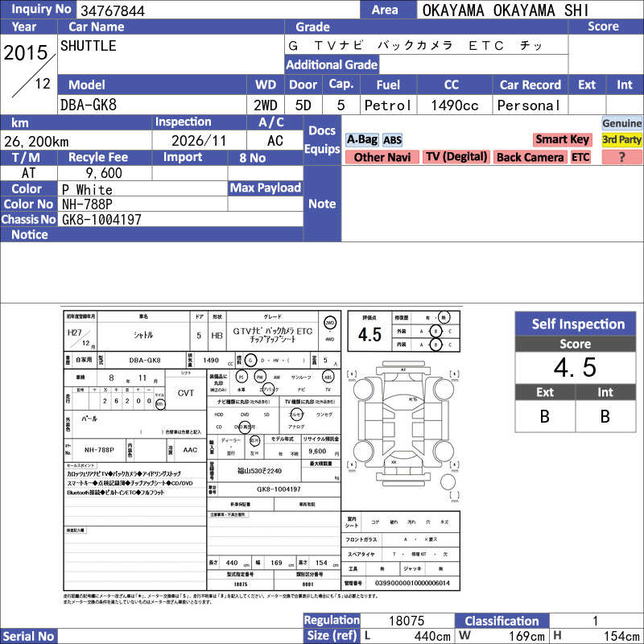The width and height of the screenshot is (644, 644).
Task: Click color value P White
Action: click(x=87, y=190)
